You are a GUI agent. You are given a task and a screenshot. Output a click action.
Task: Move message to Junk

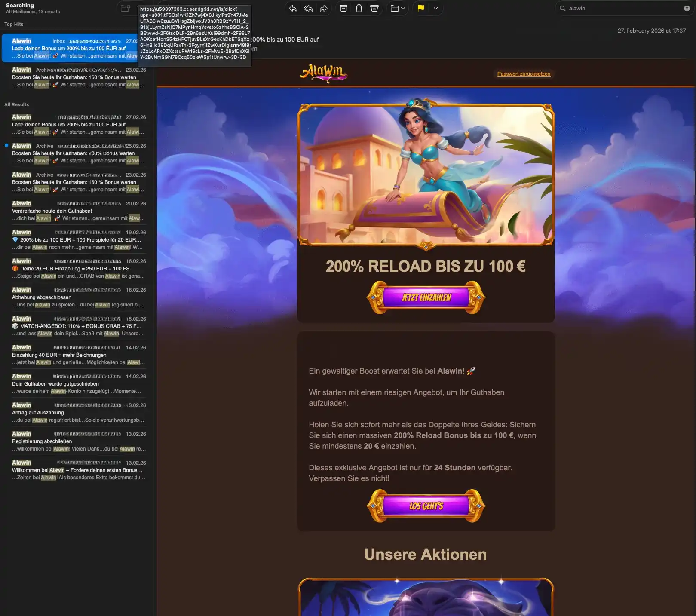coord(374,8)
